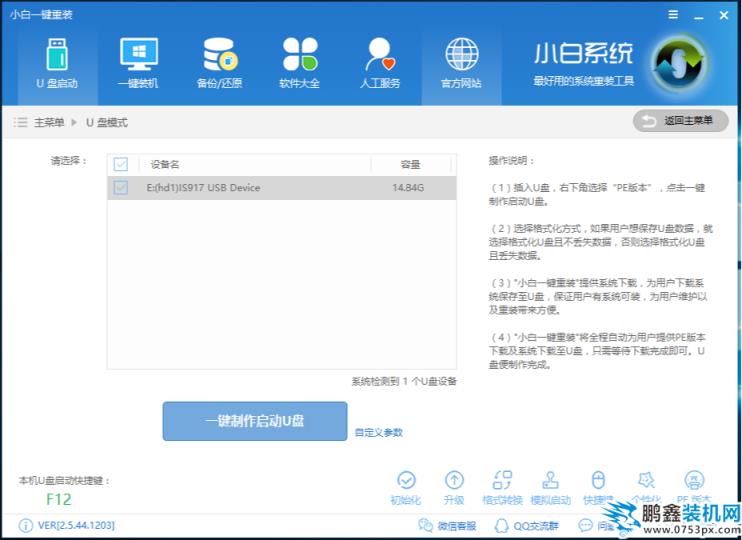The width and height of the screenshot is (742, 540).
Task: Visit 官方网站 globe tab
Action: pyautogui.click(x=461, y=64)
